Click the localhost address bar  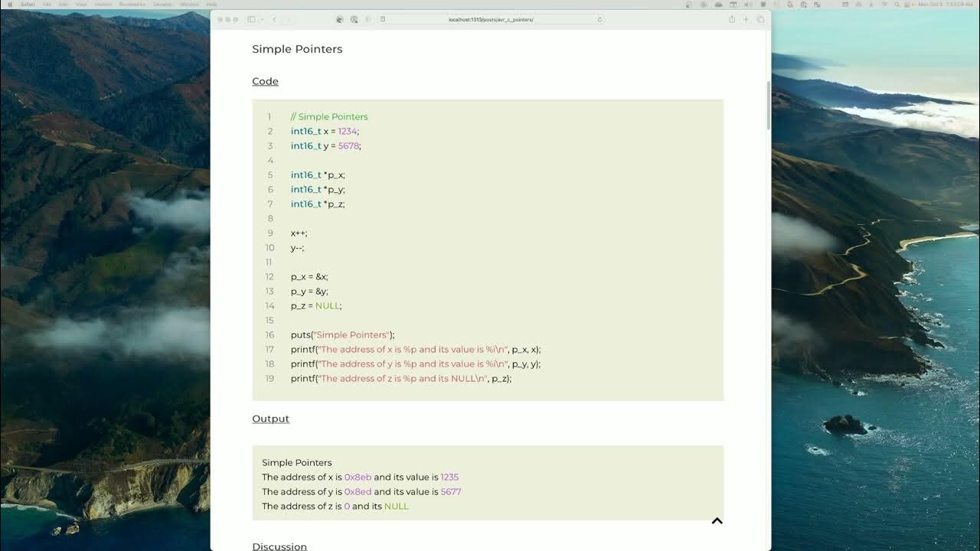pyautogui.click(x=491, y=19)
